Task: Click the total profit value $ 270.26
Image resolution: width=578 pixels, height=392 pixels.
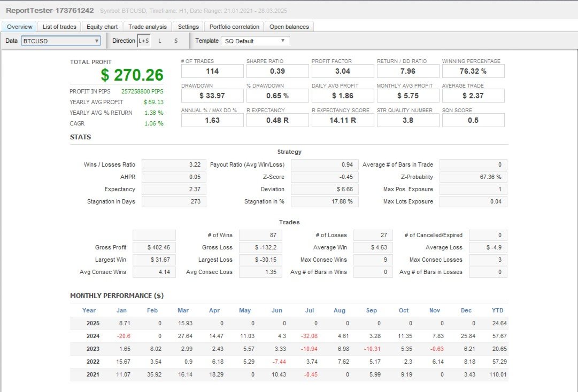Action: 132,75
